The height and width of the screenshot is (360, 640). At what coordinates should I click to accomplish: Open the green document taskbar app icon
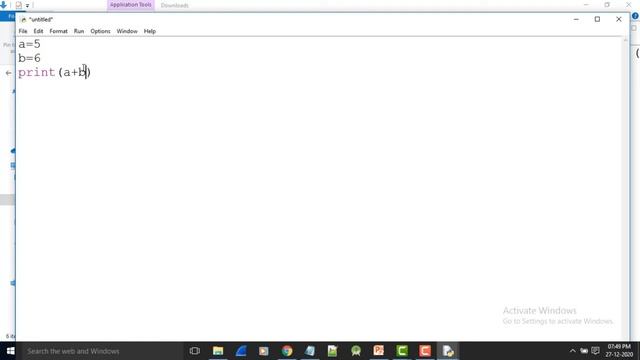pyautogui.click(x=333, y=351)
